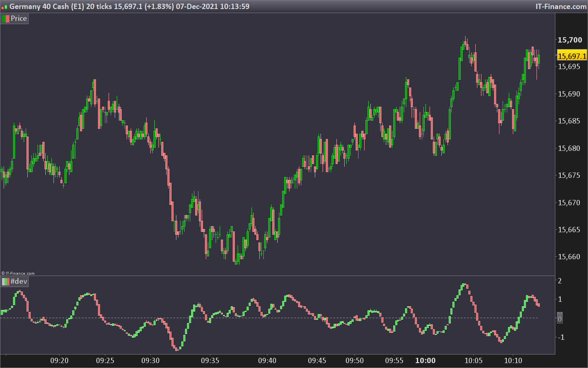Click the 15,685 price axis label
Image resolution: width=588 pixels, height=368 pixels.
pyautogui.click(x=569, y=121)
